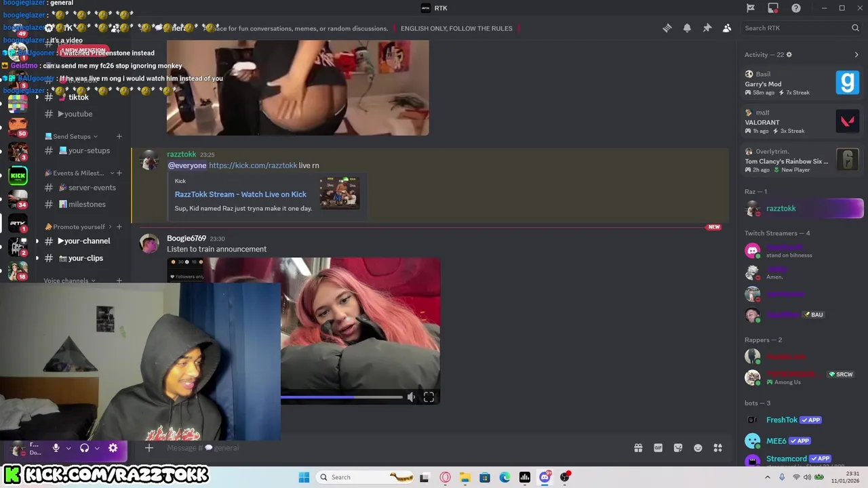This screenshot has height=488, width=868.
Task: Open the Activity settings gear
Action: tap(789, 55)
